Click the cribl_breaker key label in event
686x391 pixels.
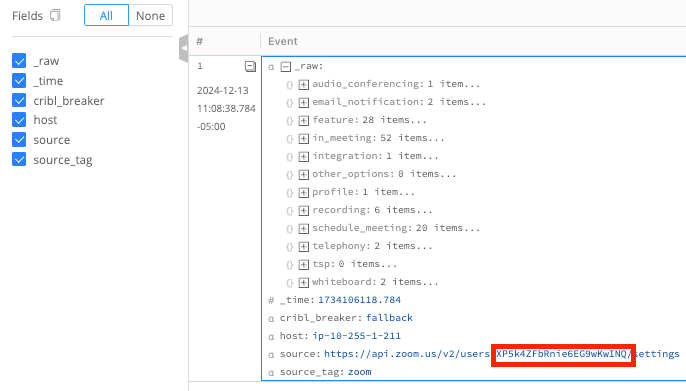[x=319, y=318]
